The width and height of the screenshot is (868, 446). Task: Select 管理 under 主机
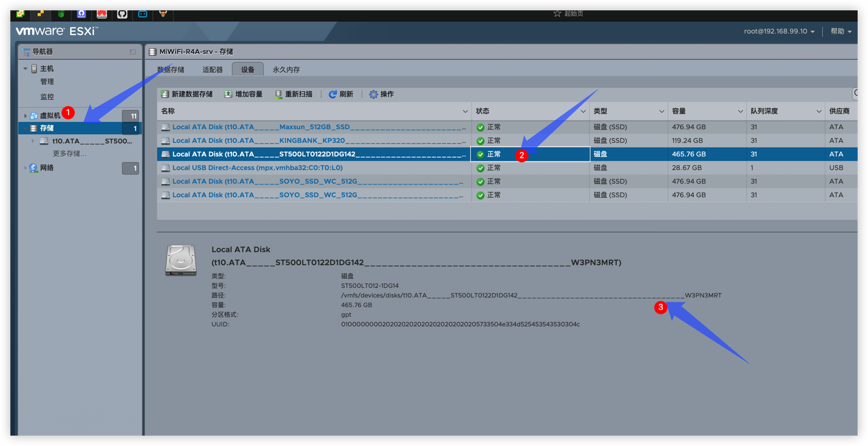click(47, 82)
